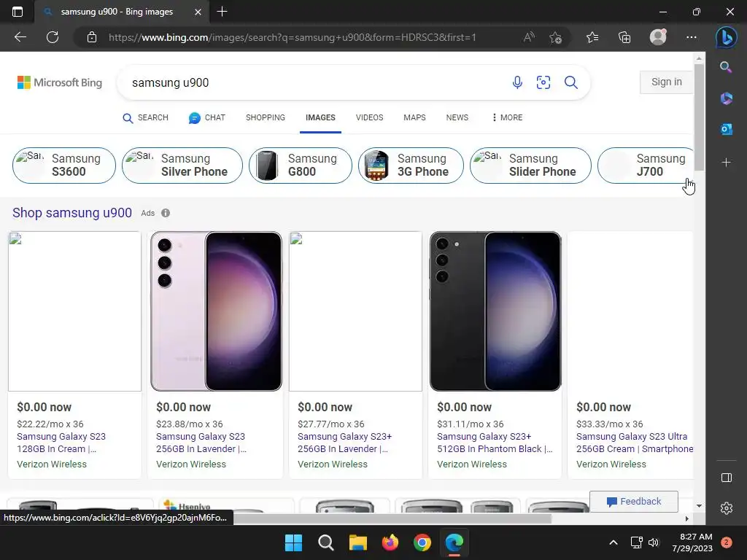Open the Bing sidebar chat button
The image size is (747, 560).
coord(726,37)
